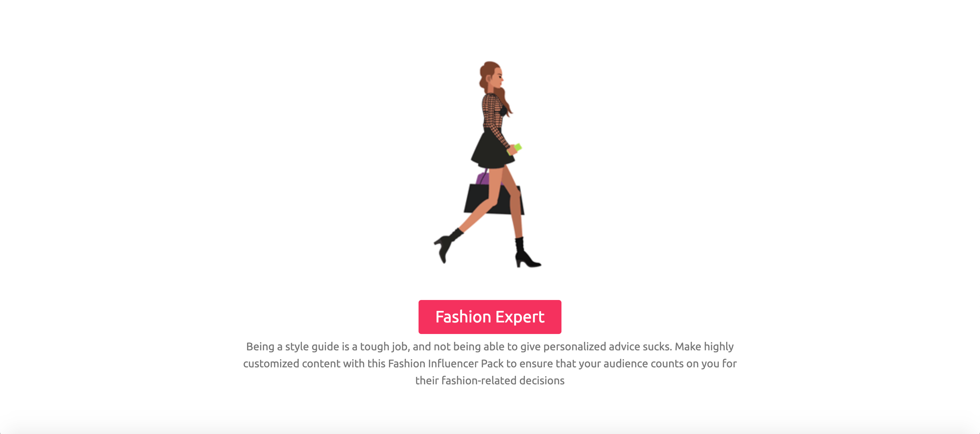Click the walking woman illustration
Viewport: 980px width, 434px height.
(x=488, y=164)
